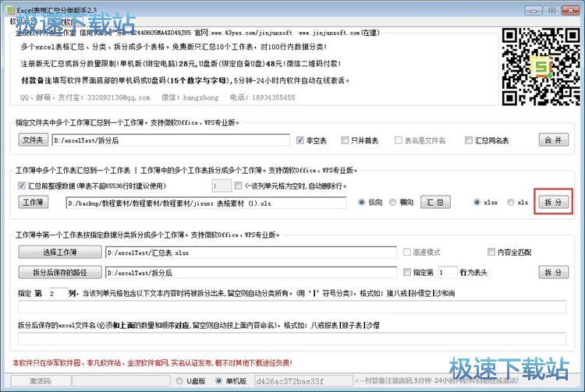Minimize the Excel表格汇总分类能手 window

click(x=534, y=10)
